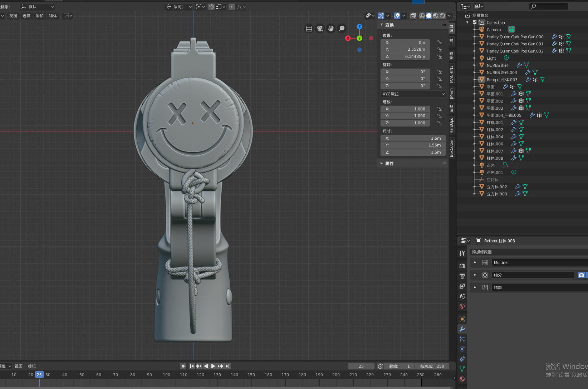Open the 添加 menu in viewport header
Viewport: 588px width, 389px height.
click(x=40, y=16)
